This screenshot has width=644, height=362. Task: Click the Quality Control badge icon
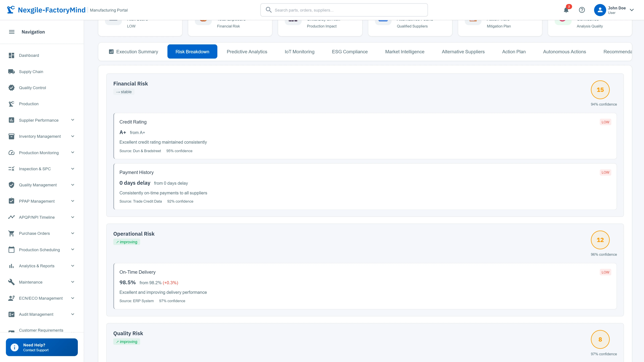tap(12, 88)
